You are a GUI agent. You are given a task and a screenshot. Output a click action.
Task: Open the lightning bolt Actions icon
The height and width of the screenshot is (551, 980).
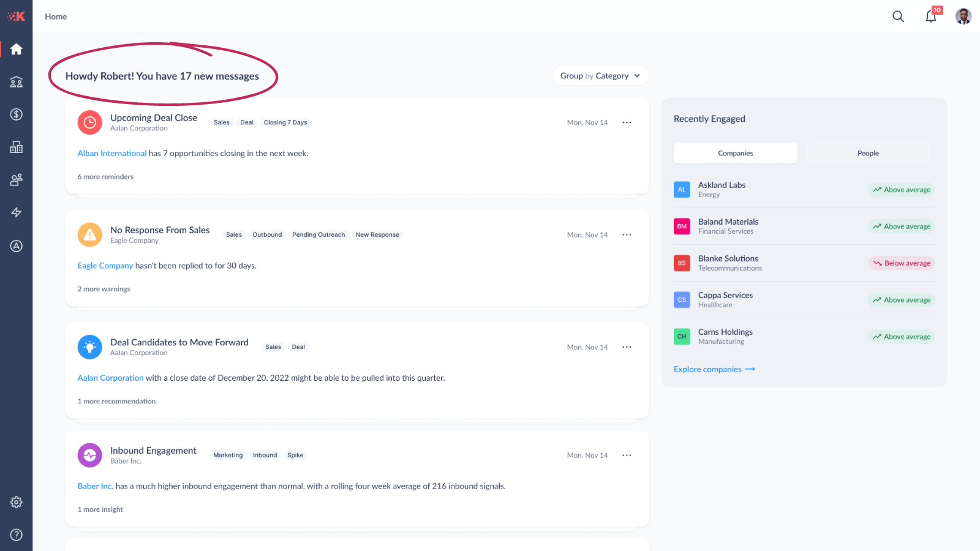17,212
